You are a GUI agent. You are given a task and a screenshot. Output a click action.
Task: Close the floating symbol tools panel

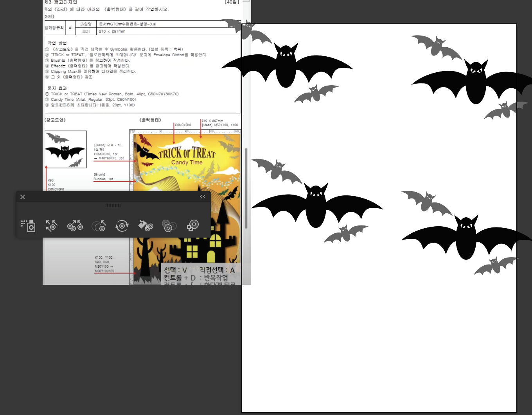[23, 197]
